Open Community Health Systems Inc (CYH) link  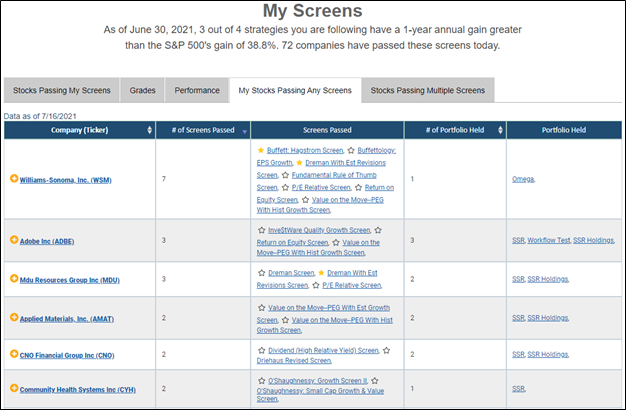click(78, 390)
